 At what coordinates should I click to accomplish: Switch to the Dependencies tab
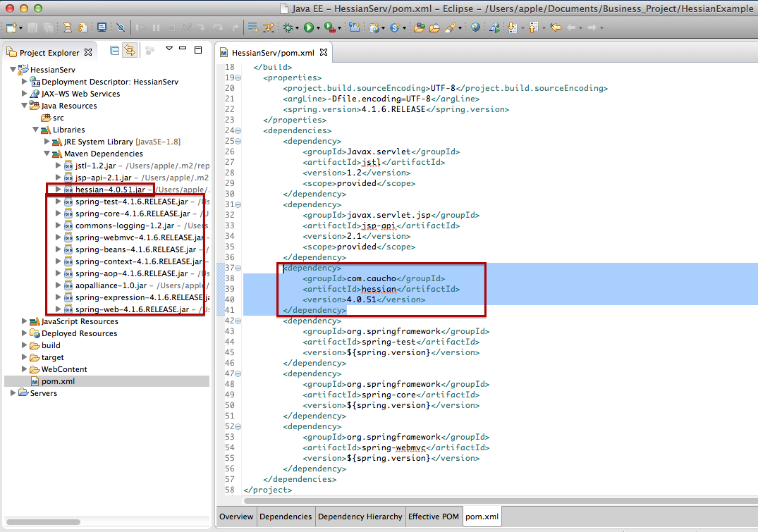coord(286,516)
